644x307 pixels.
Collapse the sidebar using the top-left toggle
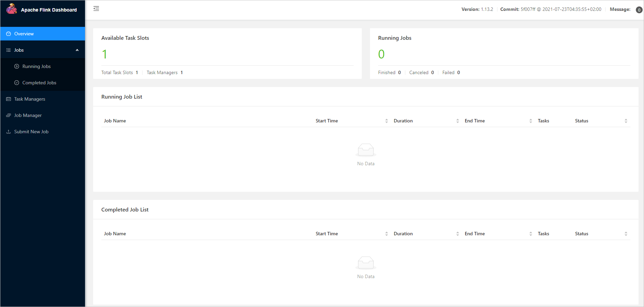point(96,8)
